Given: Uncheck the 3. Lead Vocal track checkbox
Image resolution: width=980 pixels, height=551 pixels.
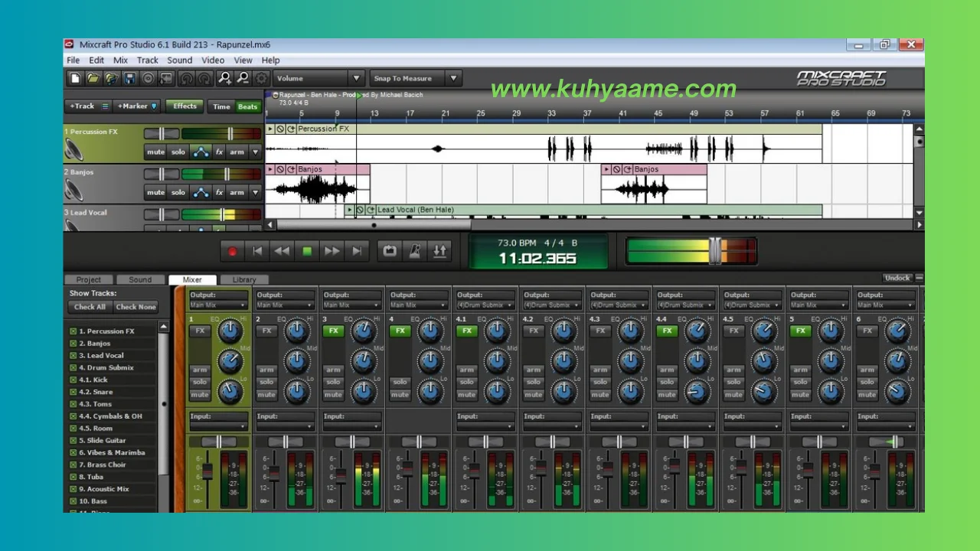Looking at the screenshot, I should (x=73, y=356).
